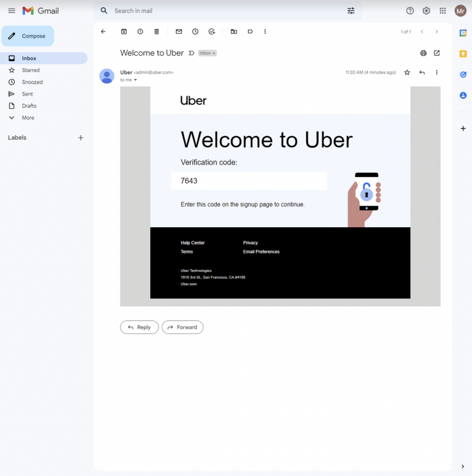This screenshot has width=472, height=476.
Task: Click the Labels heading in sidebar
Action: tap(17, 138)
